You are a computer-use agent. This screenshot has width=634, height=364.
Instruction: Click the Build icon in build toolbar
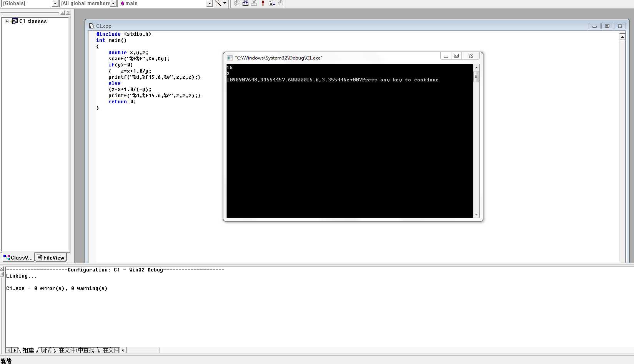pyautogui.click(x=245, y=3)
